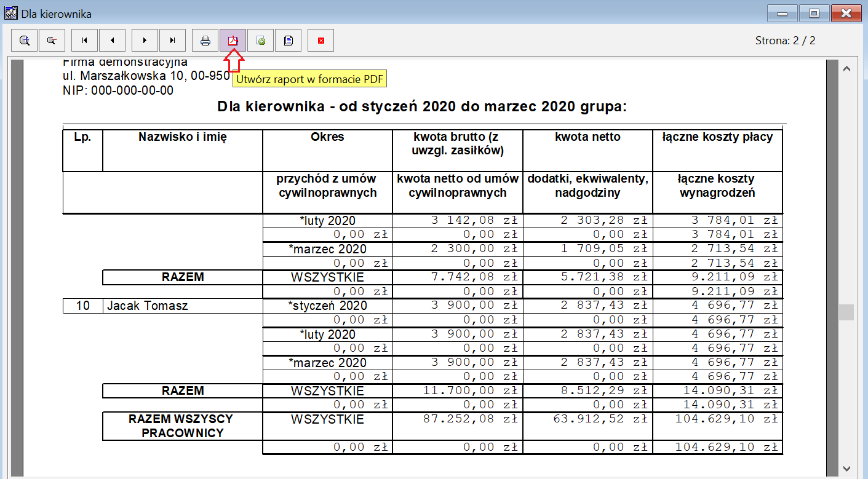Viewport: 868px width, 479px height.
Task: Jump to the last page
Action: click(172, 41)
